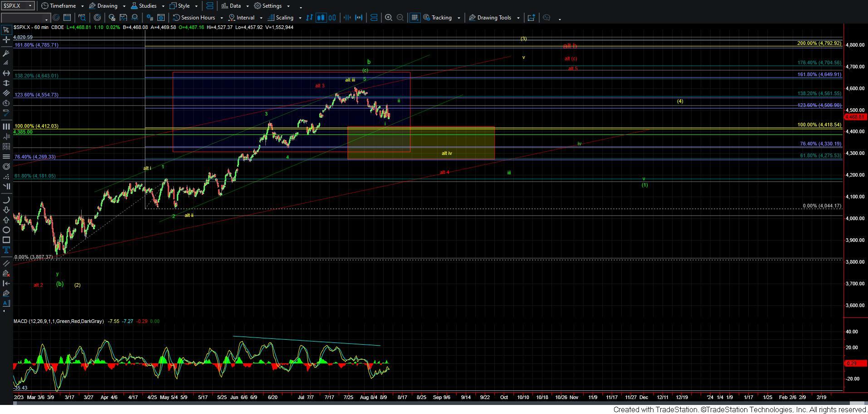Click the Interval button

[242, 18]
